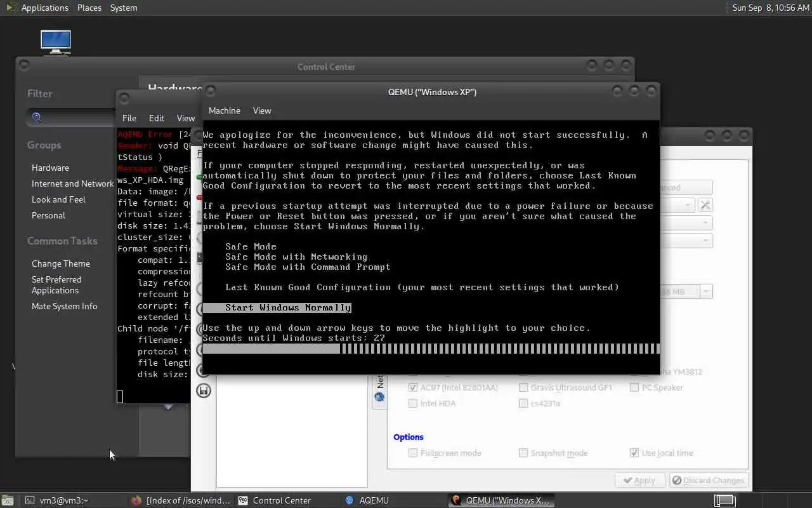Image resolution: width=812 pixels, height=508 pixels.
Task: Switch to the Index of /isos Firefox taskbar item
Action: (181, 500)
